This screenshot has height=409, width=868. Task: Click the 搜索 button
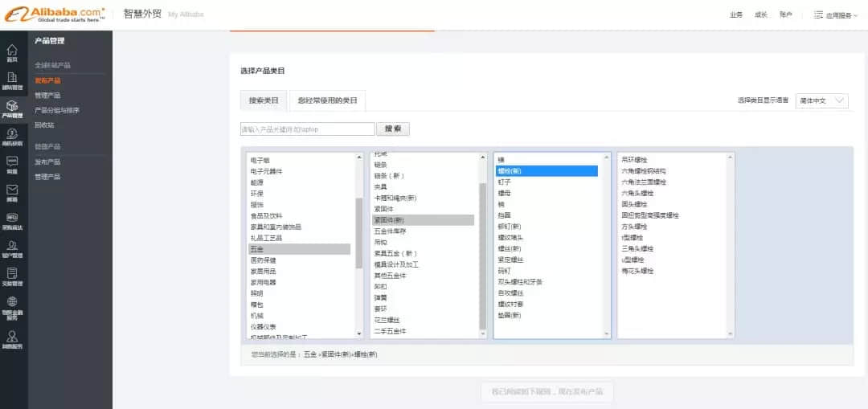point(393,129)
